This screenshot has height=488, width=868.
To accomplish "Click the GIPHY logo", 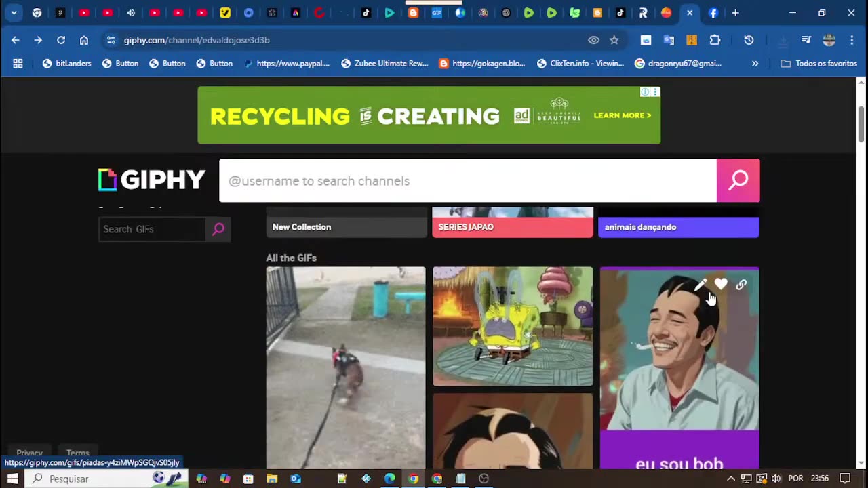I will (x=152, y=180).
